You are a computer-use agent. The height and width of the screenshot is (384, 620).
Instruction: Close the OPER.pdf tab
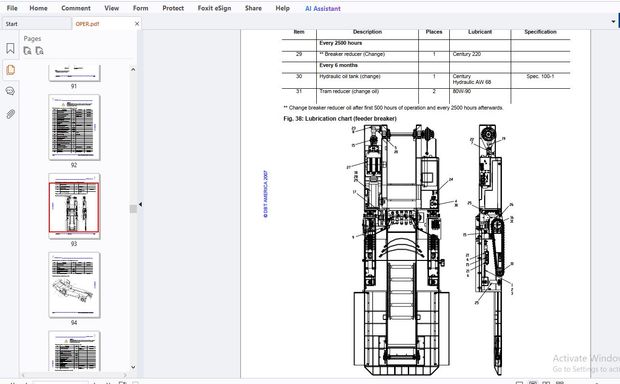coord(137,24)
